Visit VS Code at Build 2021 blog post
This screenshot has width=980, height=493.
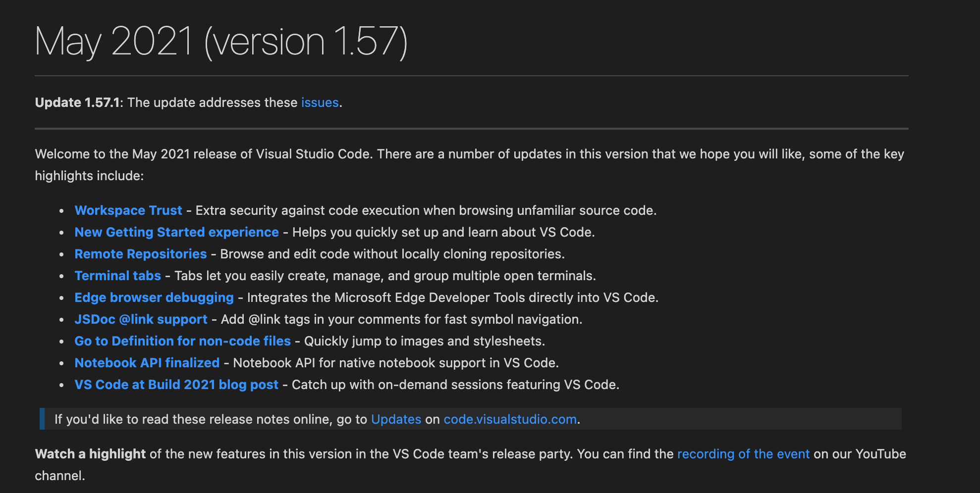pos(176,385)
